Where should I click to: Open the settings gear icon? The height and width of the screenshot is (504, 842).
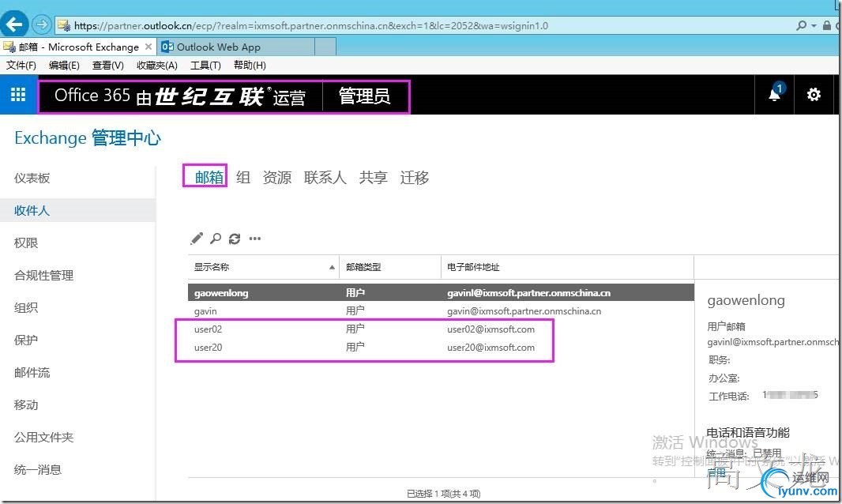[x=814, y=95]
